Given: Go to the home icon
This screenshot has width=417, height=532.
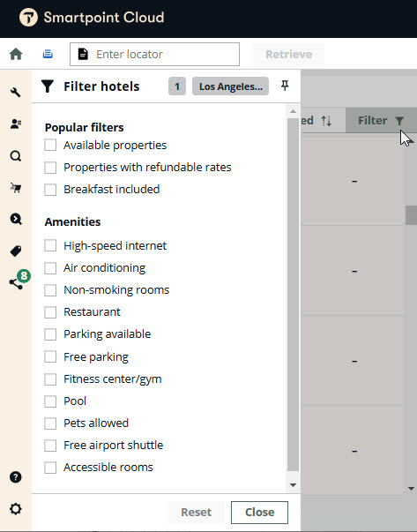Looking at the screenshot, I should pos(16,54).
